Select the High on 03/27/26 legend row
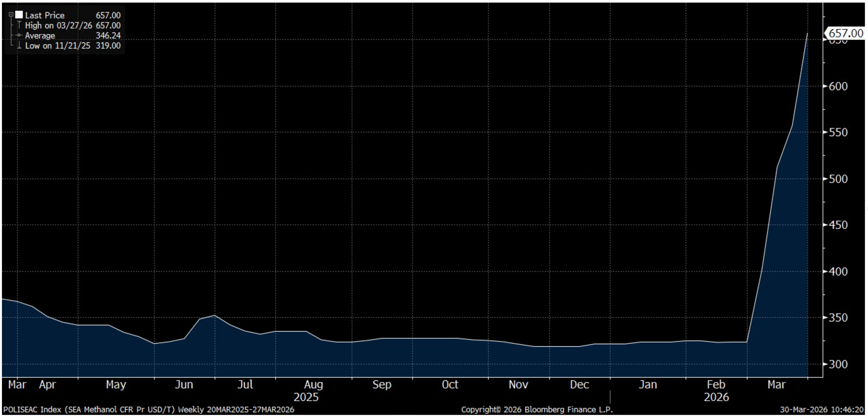Viewport: 868px width, 418px height. pos(58,25)
